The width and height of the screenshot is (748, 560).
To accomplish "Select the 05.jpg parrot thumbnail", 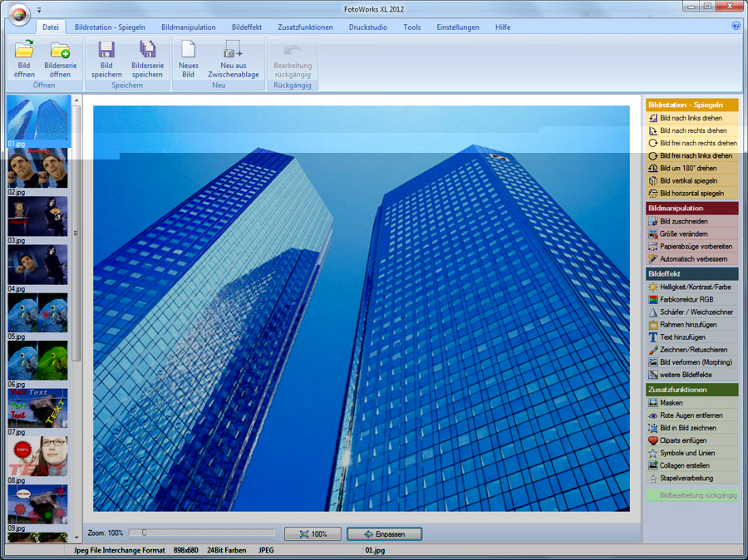I will coord(38,313).
